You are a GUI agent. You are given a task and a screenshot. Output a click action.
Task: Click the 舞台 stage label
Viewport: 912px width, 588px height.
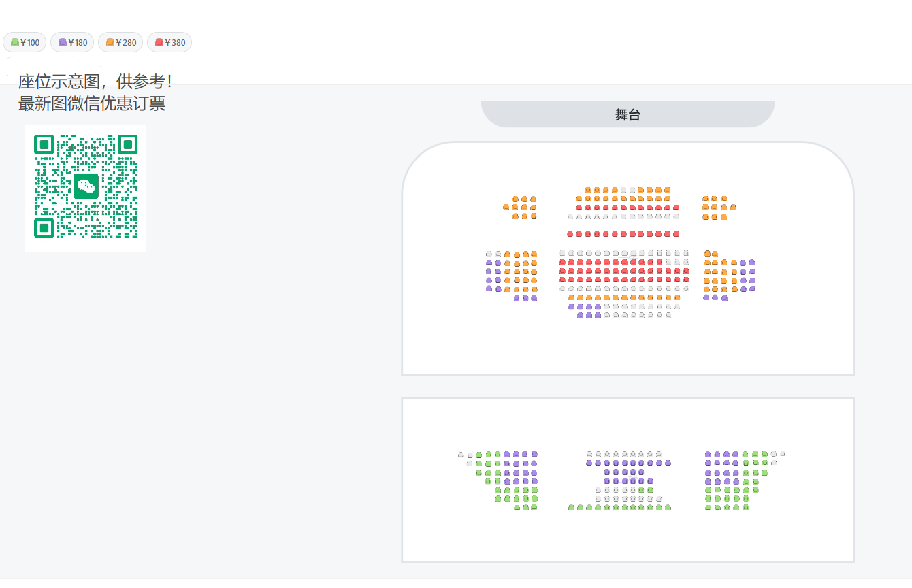pyautogui.click(x=628, y=115)
